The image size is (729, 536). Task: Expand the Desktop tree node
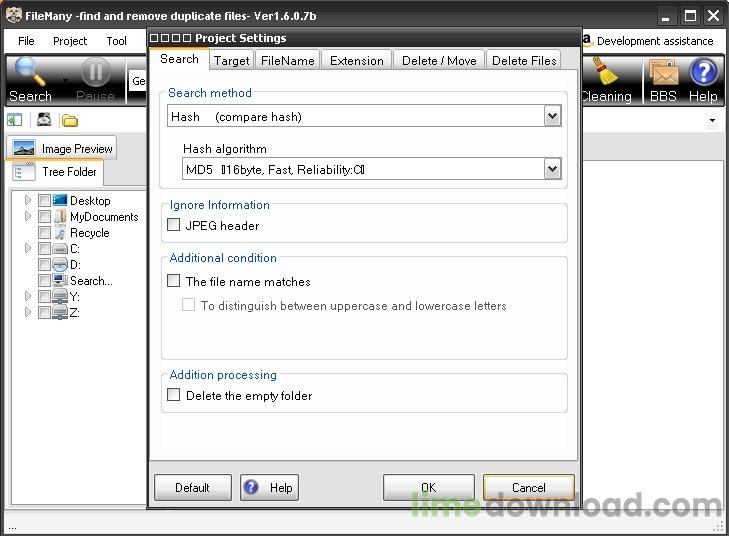tap(28, 200)
